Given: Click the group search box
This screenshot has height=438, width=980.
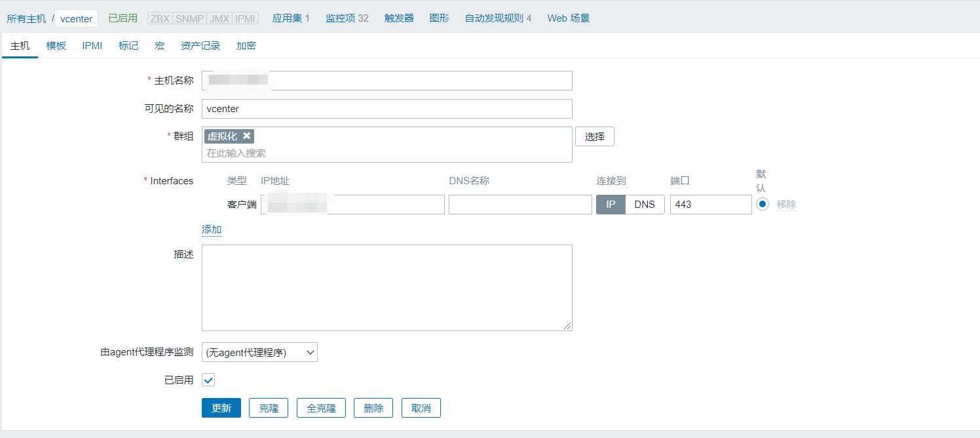Looking at the screenshot, I should point(386,153).
